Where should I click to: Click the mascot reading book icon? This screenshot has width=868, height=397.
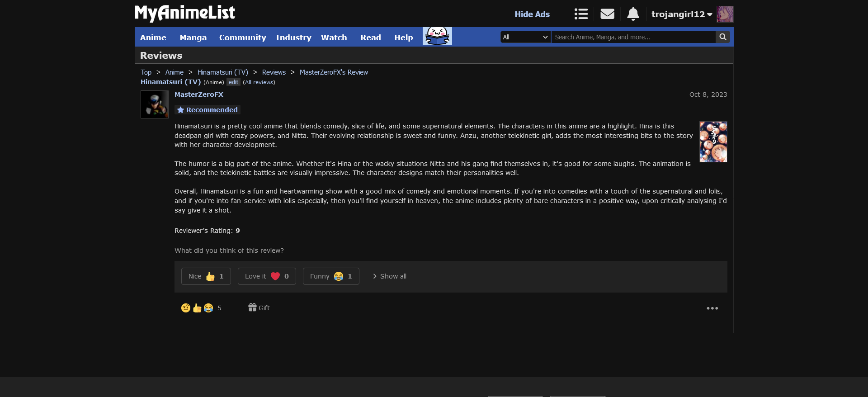437,36
